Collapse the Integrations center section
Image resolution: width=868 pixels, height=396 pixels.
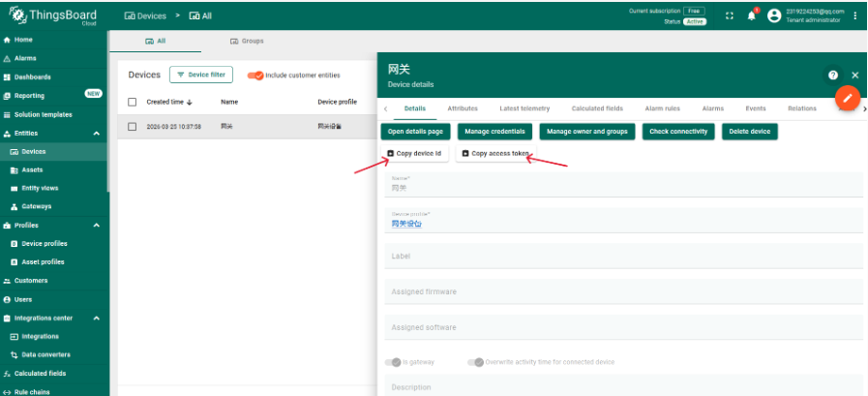coord(96,318)
